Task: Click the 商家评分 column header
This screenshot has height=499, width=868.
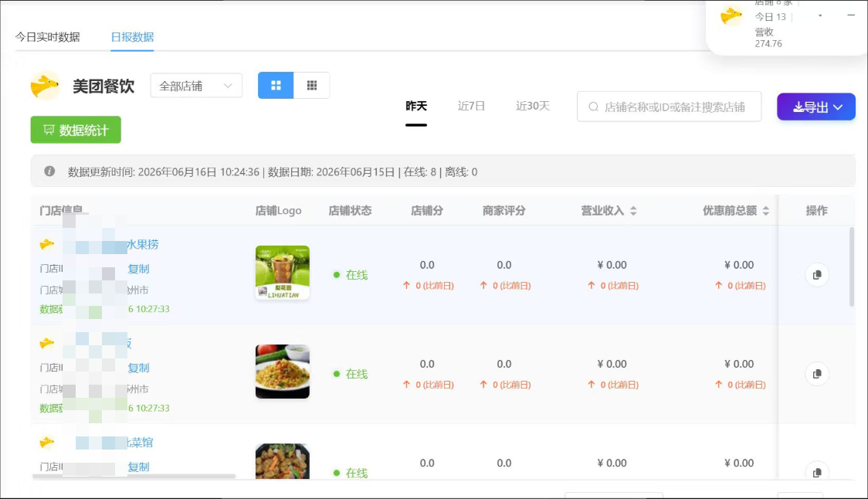Action: tap(504, 211)
